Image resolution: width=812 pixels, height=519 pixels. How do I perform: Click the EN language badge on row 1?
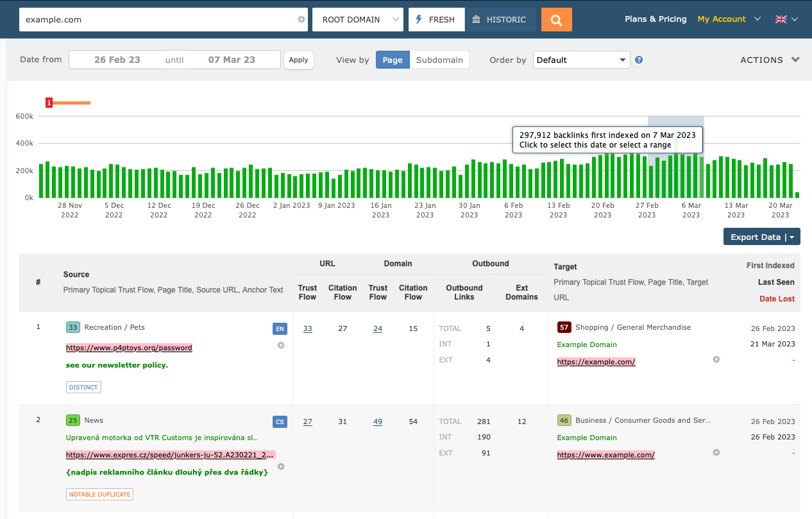[x=280, y=328]
